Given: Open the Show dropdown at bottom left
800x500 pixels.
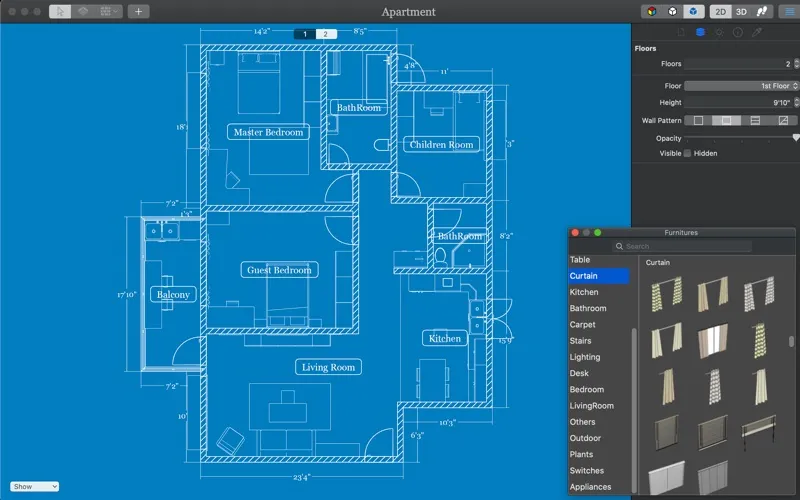Looking at the screenshot, I should (34, 487).
